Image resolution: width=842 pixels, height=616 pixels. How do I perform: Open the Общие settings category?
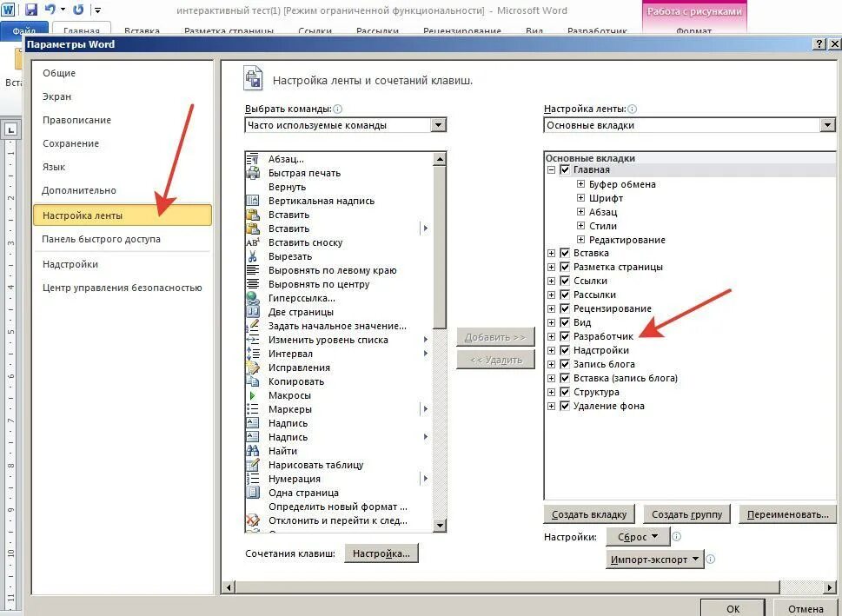[x=123, y=73]
